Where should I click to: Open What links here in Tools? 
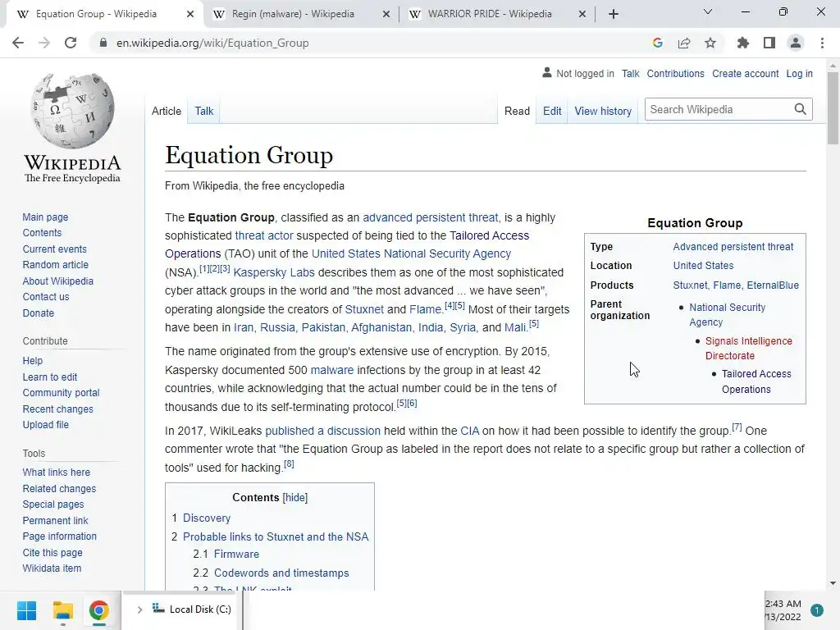57,472
